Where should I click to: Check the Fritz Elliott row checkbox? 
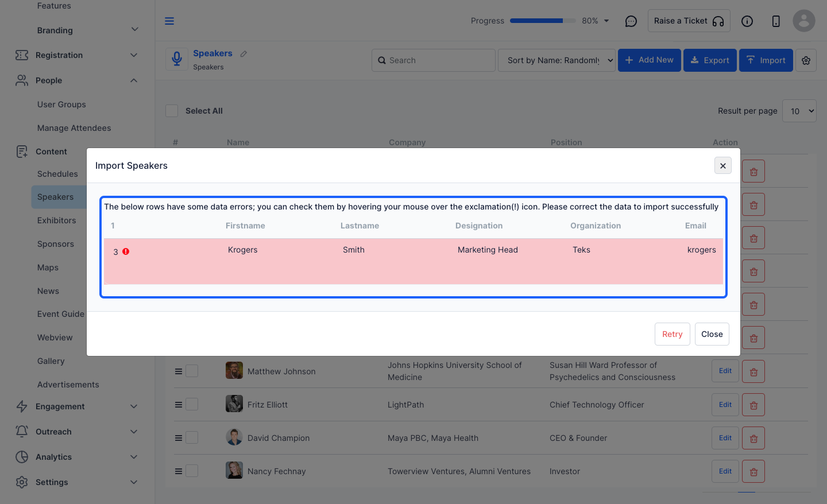pyautogui.click(x=192, y=404)
